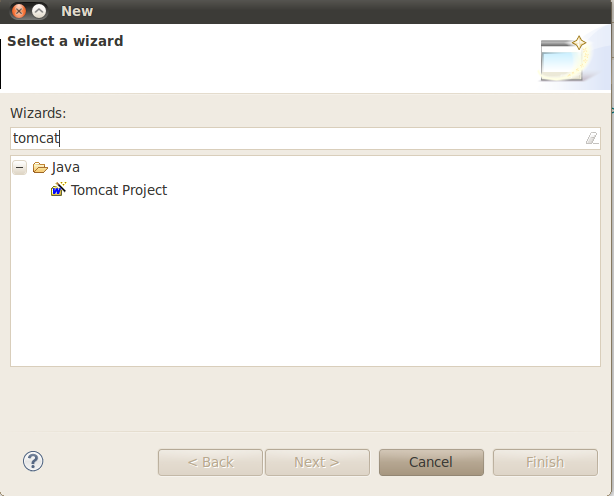Screen dimensions: 614x496
Task: Click the Finish button
Action: click(545, 462)
